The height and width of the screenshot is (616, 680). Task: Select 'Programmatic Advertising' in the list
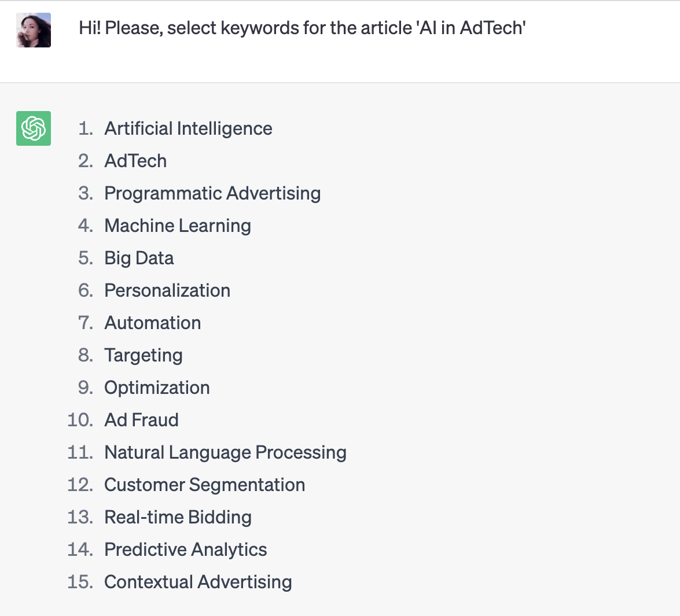[212, 193]
